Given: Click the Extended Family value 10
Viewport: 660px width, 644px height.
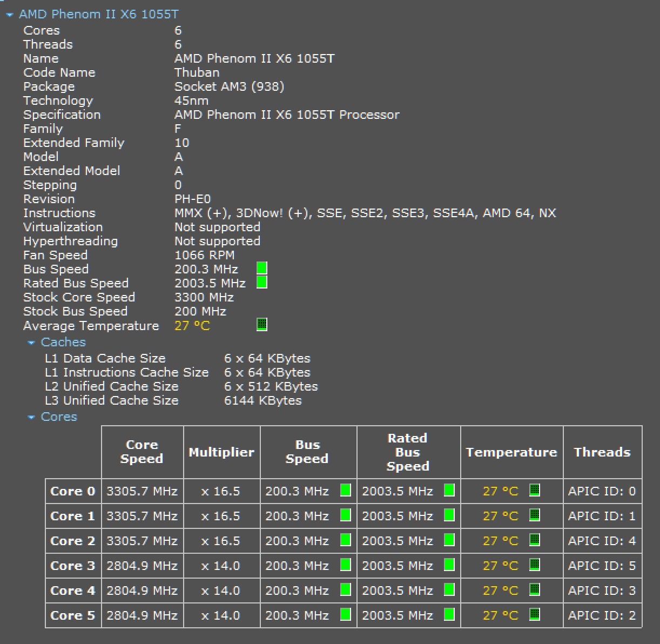Looking at the screenshot, I should tap(182, 143).
